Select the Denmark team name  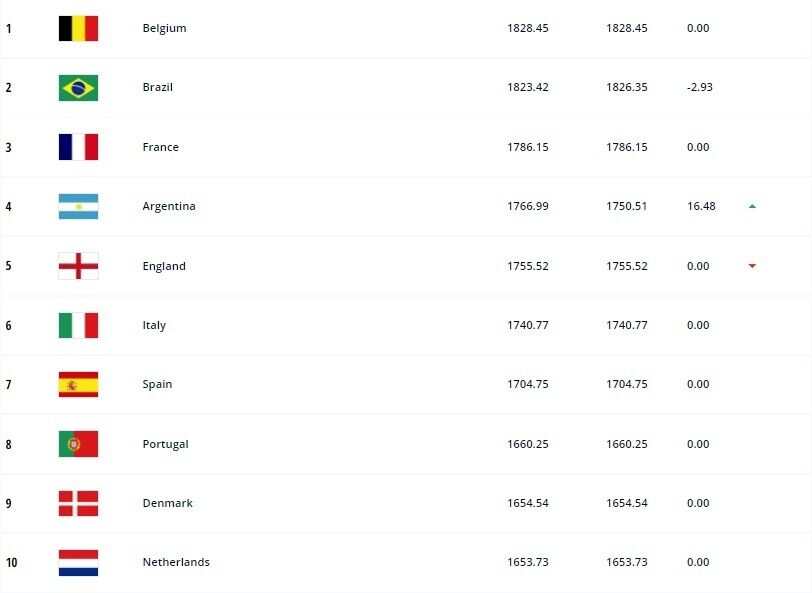(x=167, y=503)
